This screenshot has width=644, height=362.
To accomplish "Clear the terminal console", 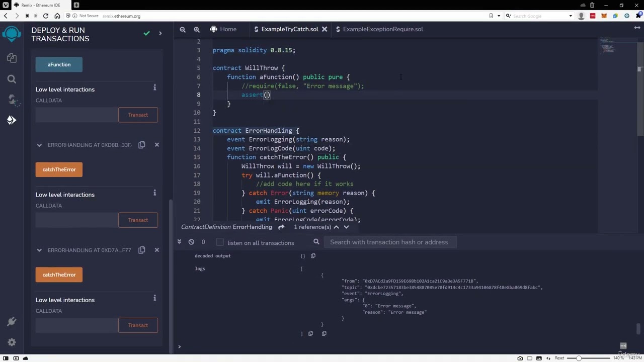I will 191,242.
